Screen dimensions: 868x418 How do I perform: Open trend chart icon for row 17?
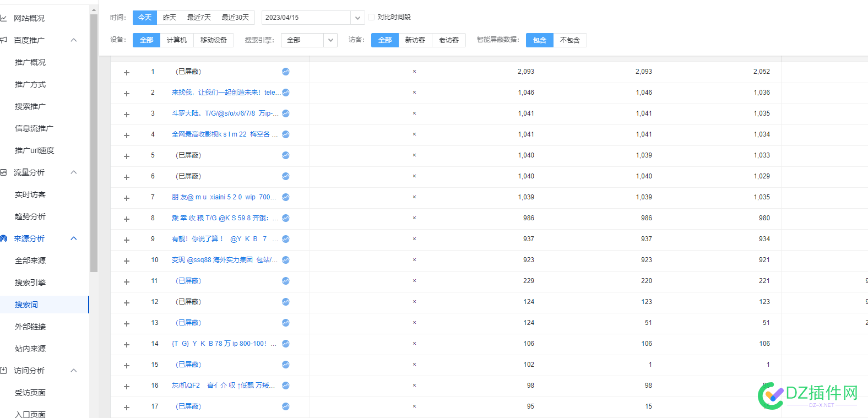click(286, 406)
